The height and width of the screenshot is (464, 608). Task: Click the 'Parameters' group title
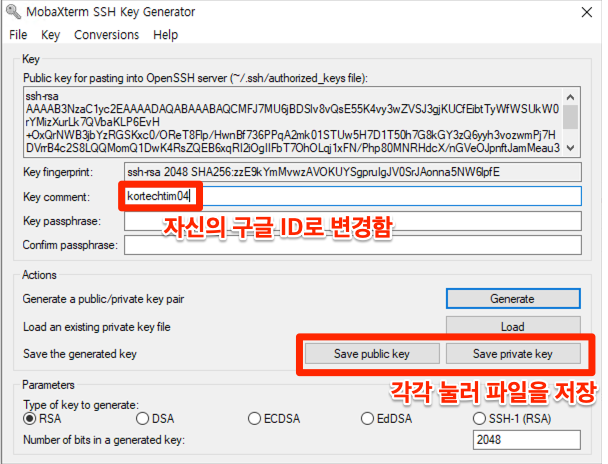pyautogui.click(x=48, y=385)
